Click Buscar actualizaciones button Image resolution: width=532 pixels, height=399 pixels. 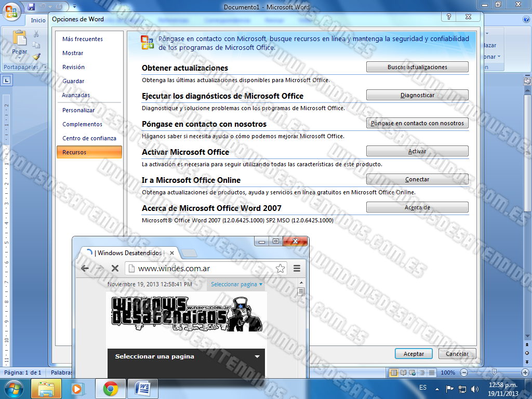pos(417,67)
